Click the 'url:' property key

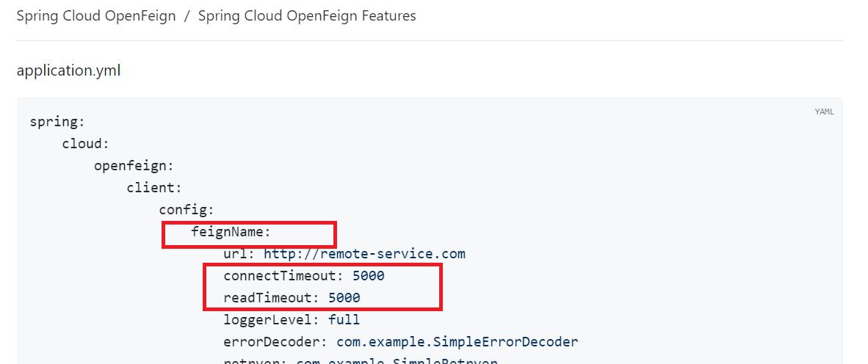[239, 254]
